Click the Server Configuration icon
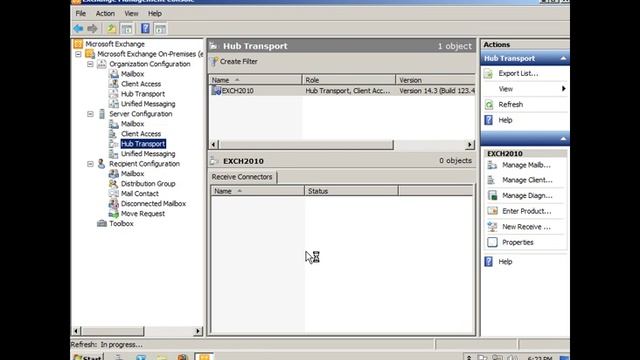This screenshot has height=360, width=640. 102,114
